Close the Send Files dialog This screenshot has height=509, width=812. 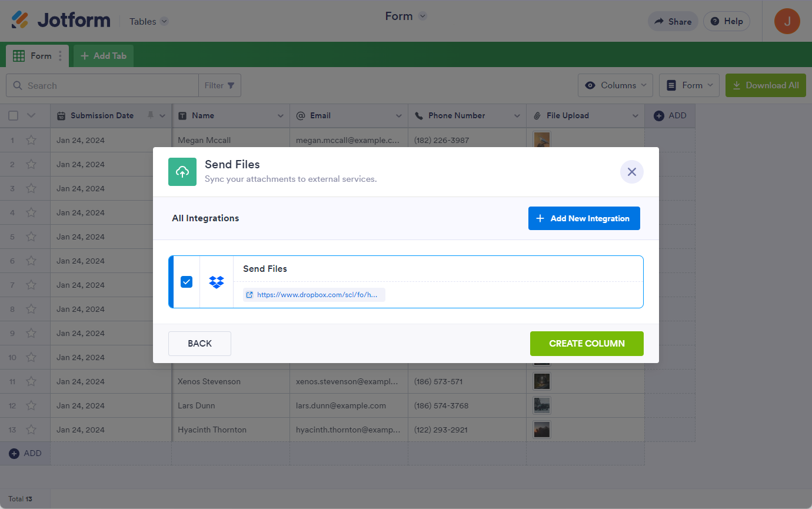[x=631, y=172]
